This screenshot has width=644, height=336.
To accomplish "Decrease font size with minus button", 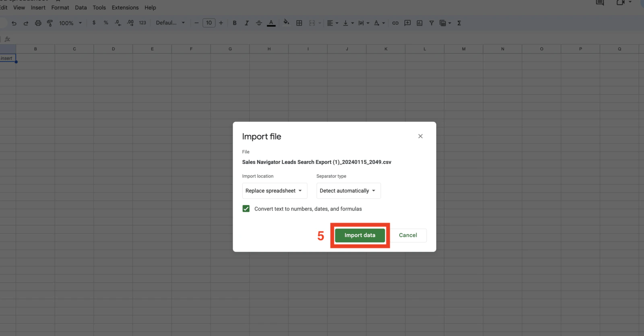I will click(x=196, y=23).
